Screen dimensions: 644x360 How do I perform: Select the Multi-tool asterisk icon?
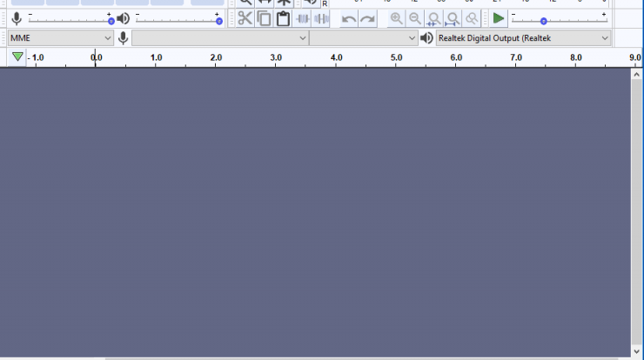point(284,3)
